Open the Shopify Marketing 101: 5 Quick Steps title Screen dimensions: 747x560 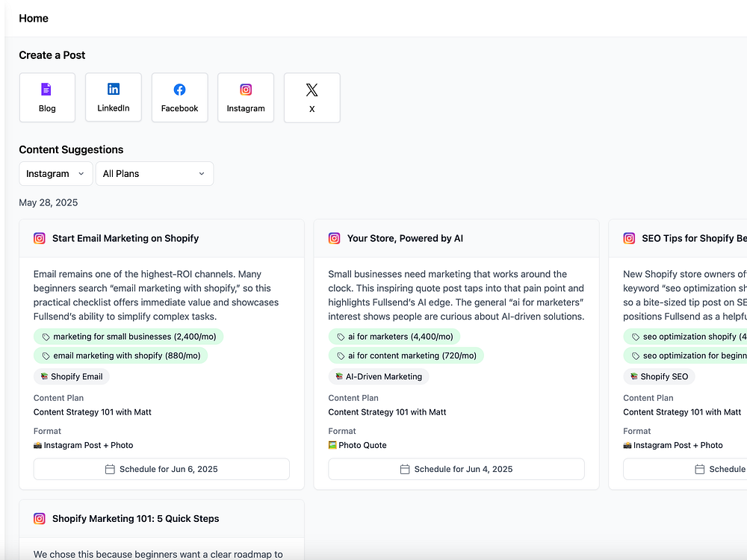[136, 519]
